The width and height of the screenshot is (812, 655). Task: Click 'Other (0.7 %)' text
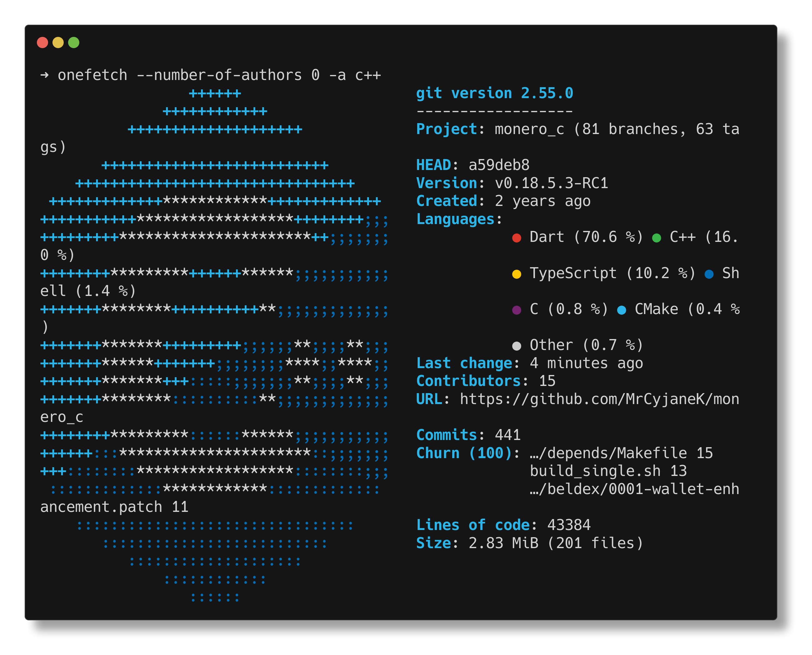[x=586, y=345]
